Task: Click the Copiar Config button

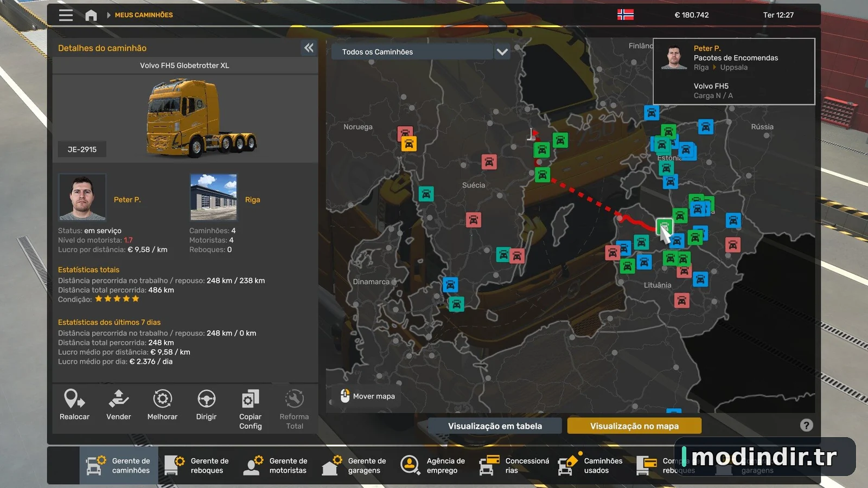Action: (250, 409)
